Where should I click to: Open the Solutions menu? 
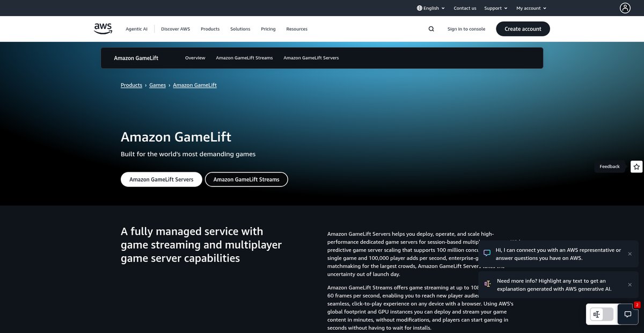click(x=240, y=29)
